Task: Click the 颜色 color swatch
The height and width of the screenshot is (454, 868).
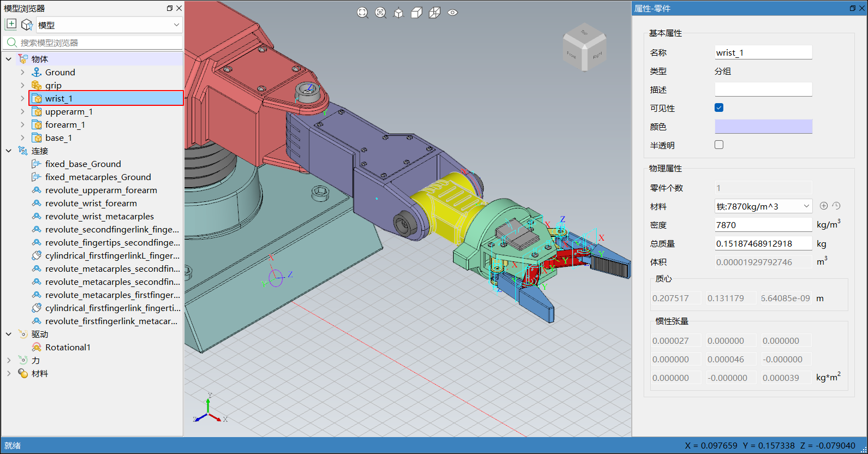Action: [x=763, y=127]
